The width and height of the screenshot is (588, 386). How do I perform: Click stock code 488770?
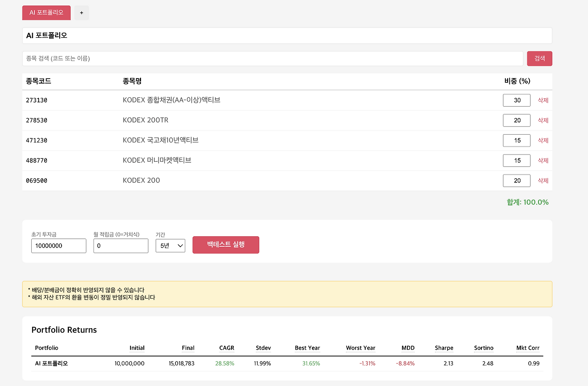click(37, 160)
